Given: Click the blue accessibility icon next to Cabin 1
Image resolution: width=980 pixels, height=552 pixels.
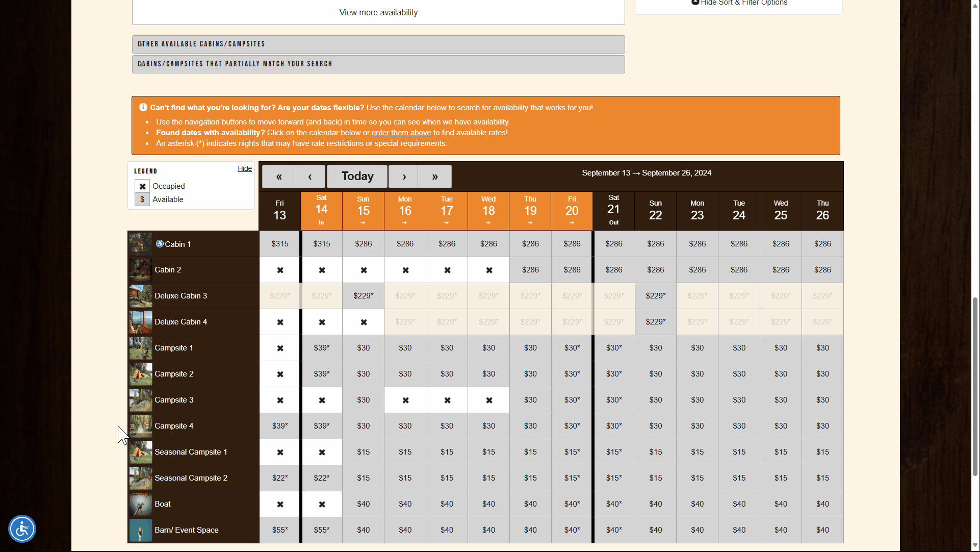Looking at the screenshot, I should coord(160,244).
